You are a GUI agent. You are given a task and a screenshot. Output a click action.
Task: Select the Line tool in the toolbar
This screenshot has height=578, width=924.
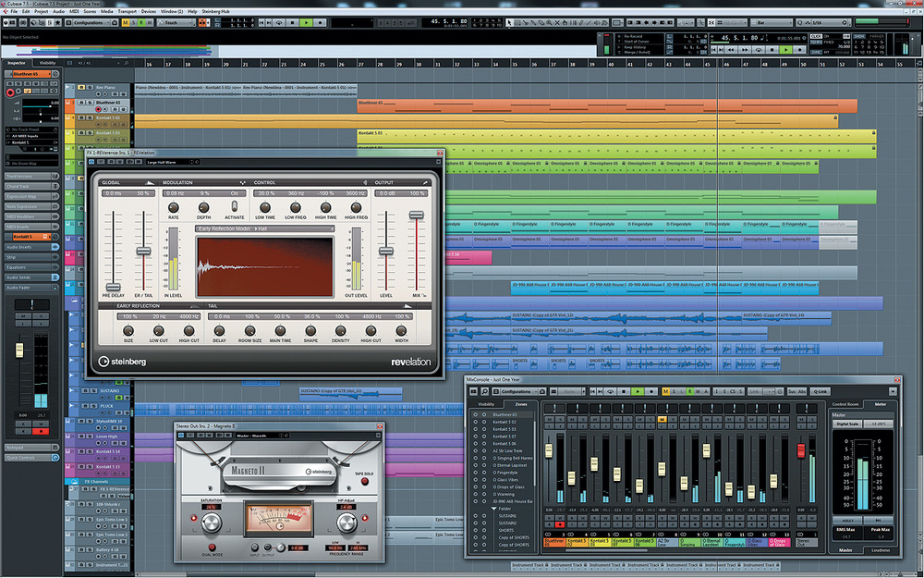pyautogui.click(x=588, y=22)
